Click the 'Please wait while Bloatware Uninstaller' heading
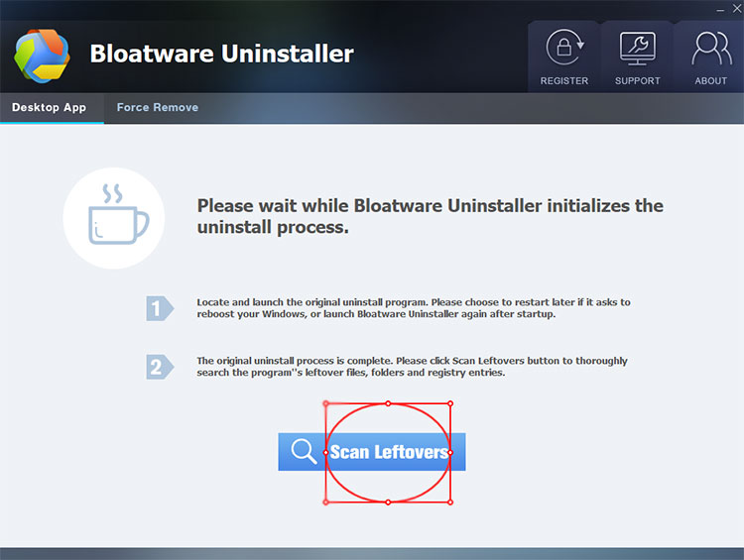The width and height of the screenshot is (744, 560). 430,216
